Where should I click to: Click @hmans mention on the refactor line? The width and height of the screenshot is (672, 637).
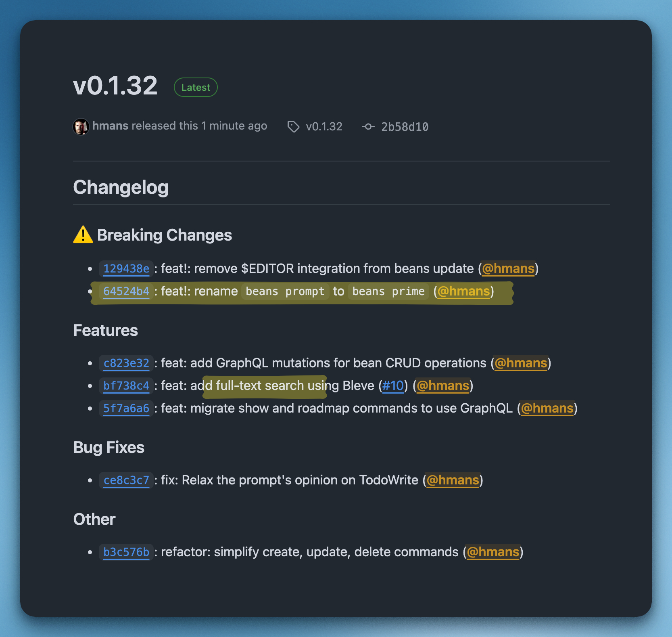click(x=493, y=552)
